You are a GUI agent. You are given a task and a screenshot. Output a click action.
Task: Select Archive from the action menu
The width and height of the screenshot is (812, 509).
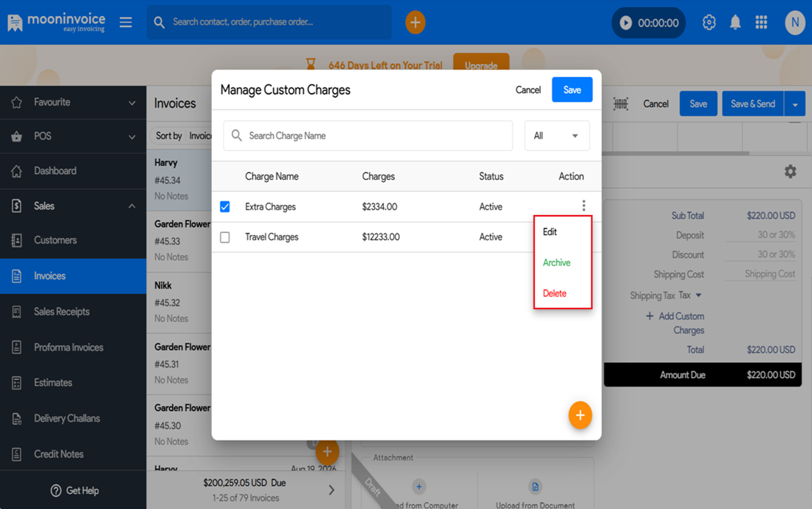point(557,262)
